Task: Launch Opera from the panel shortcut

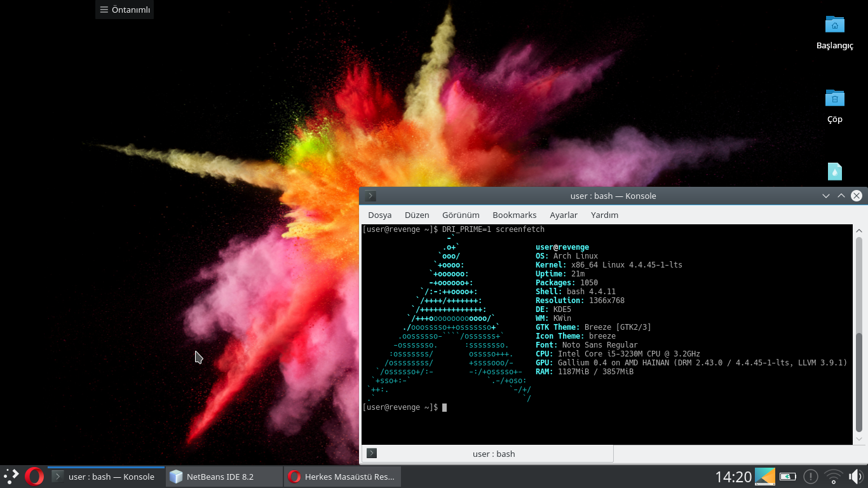Action: (x=34, y=477)
